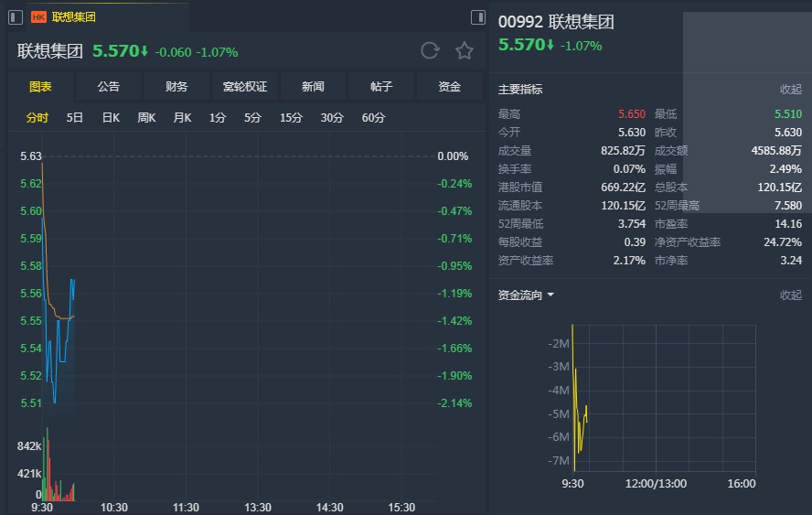Switch chart to 日K period
Screen dimensions: 812x515
[111, 117]
